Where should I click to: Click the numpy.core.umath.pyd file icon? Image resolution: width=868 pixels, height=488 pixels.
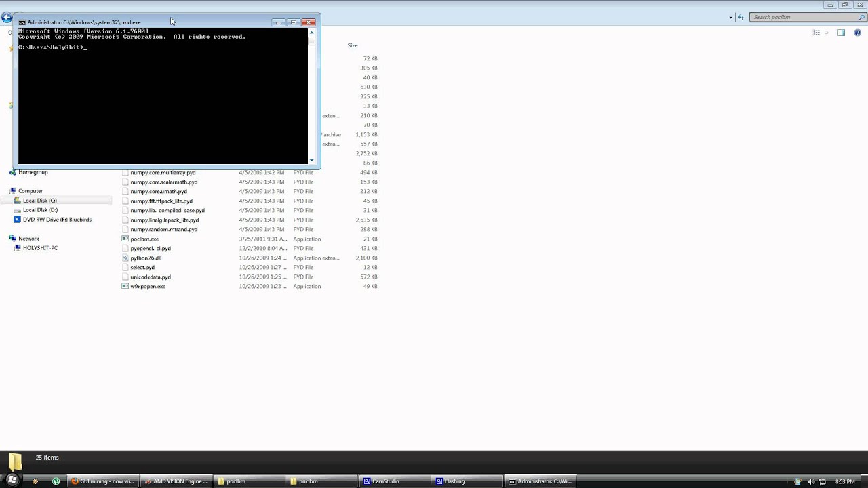125,191
